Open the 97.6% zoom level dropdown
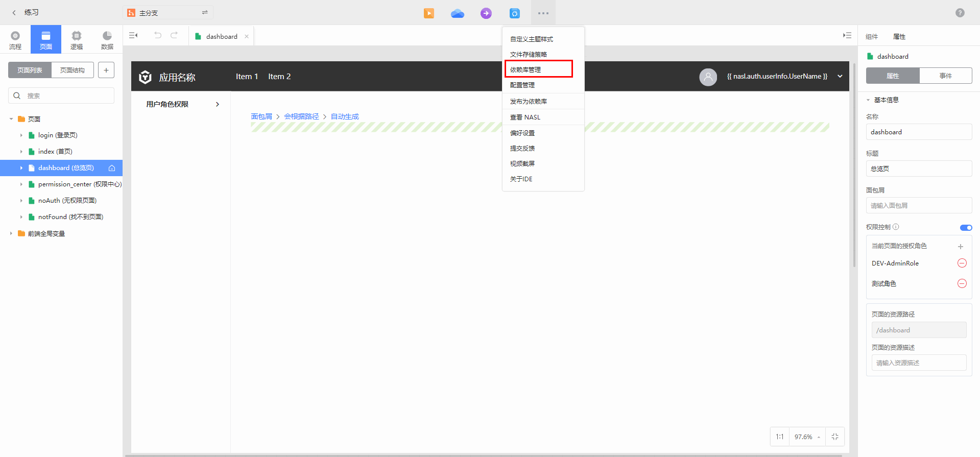980x457 pixels. pos(807,437)
